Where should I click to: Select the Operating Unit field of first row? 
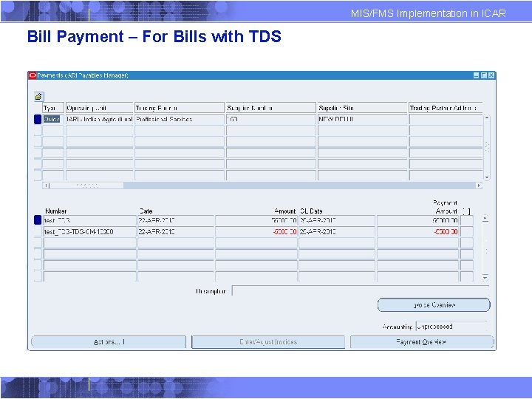coord(100,119)
